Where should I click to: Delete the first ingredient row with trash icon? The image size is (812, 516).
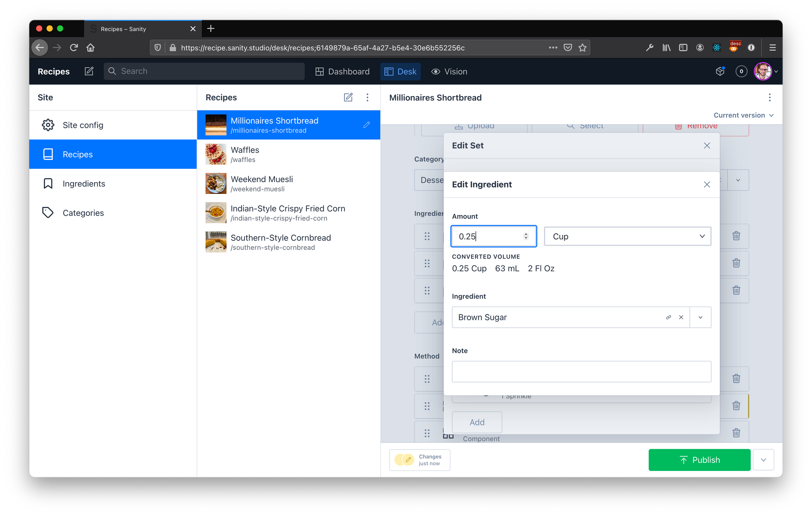(x=736, y=236)
